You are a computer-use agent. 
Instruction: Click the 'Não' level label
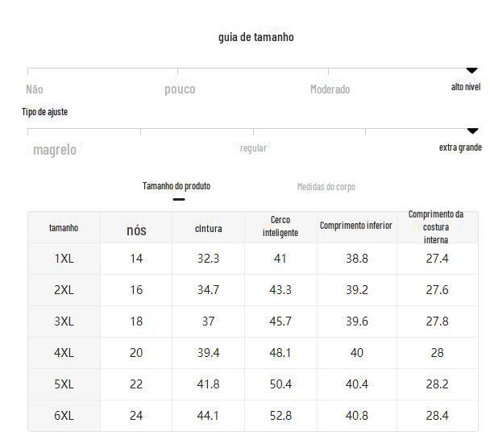[35, 89]
